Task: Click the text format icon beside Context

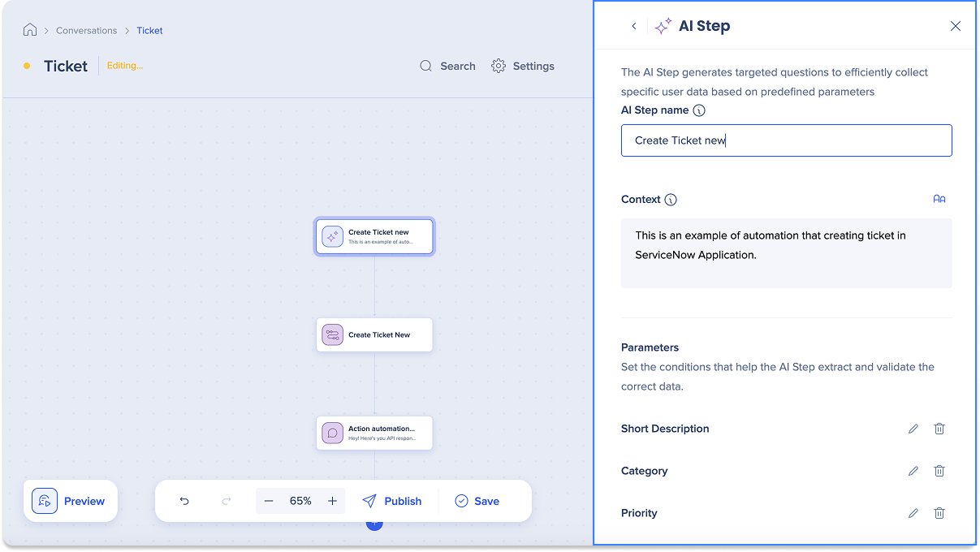Action: tap(939, 199)
